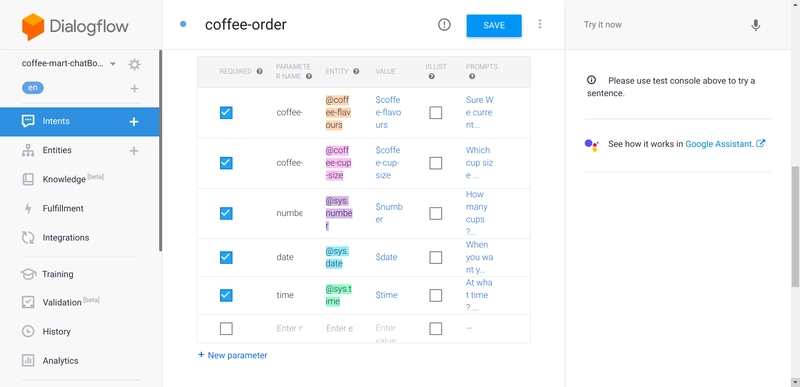The width and height of the screenshot is (800, 387).
Task: Add a language with plus beside en
Action: click(x=134, y=89)
